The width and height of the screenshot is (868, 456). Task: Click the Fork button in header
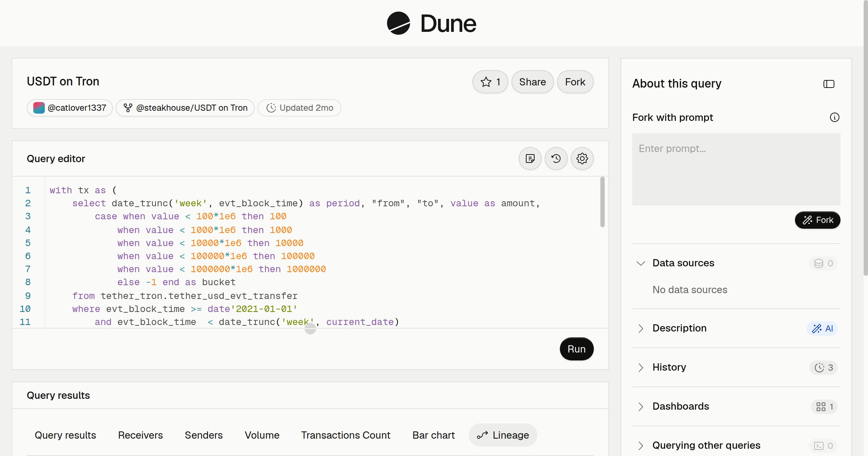pyautogui.click(x=575, y=82)
